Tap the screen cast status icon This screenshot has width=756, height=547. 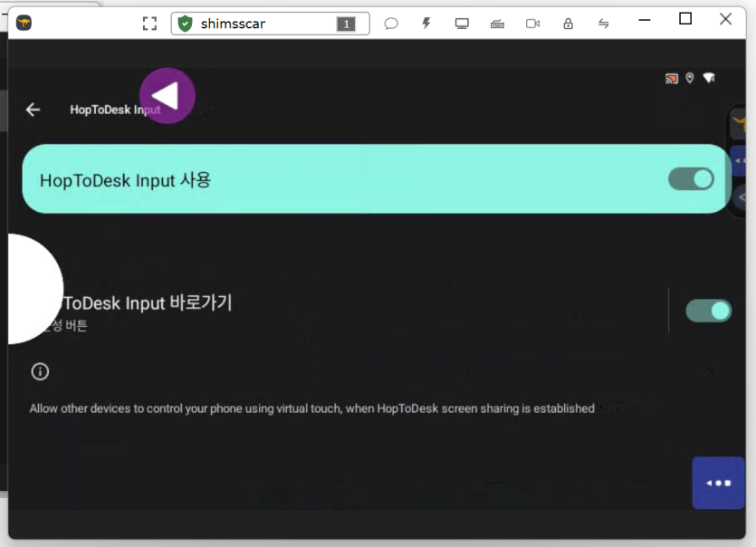(x=672, y=78)
